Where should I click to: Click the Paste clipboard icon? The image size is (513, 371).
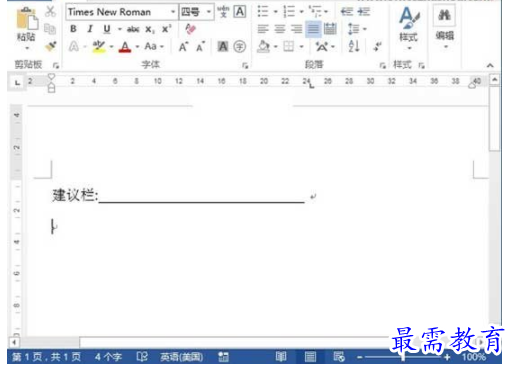[x=27, y=18]
